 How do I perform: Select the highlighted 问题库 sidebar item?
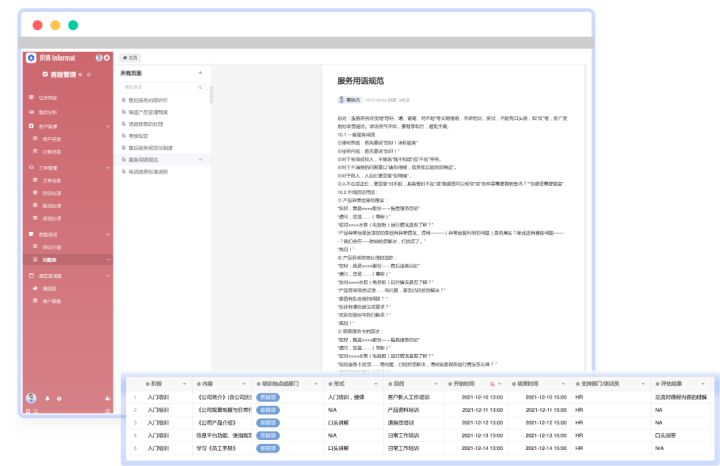point(68,259)
